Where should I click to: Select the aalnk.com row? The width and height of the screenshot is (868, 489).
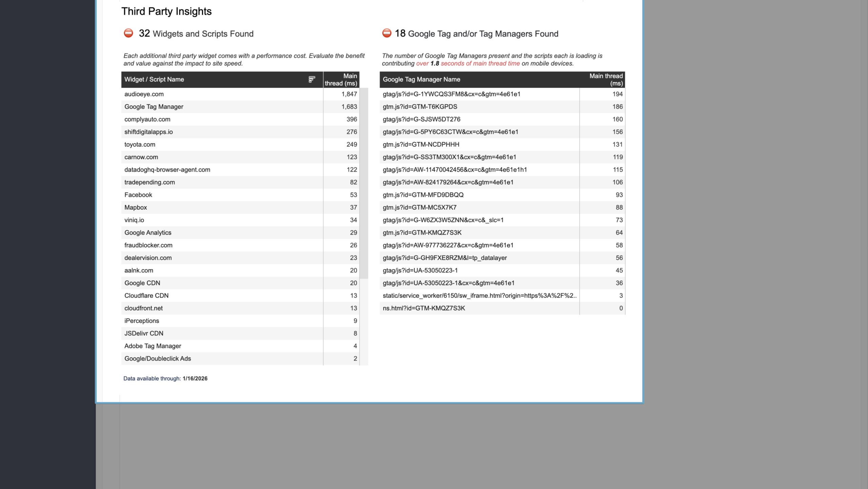[240, 270]
